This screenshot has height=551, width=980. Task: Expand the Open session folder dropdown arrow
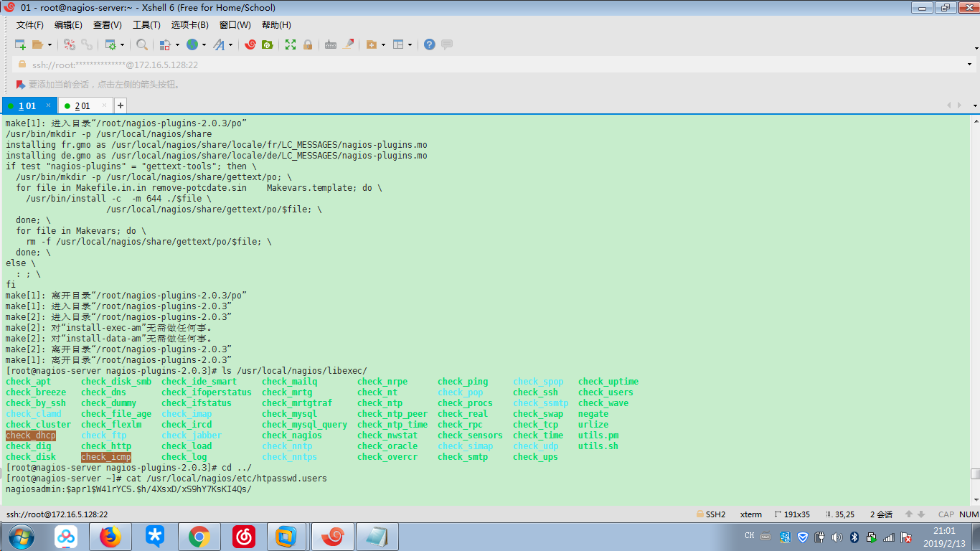point(50,44)
